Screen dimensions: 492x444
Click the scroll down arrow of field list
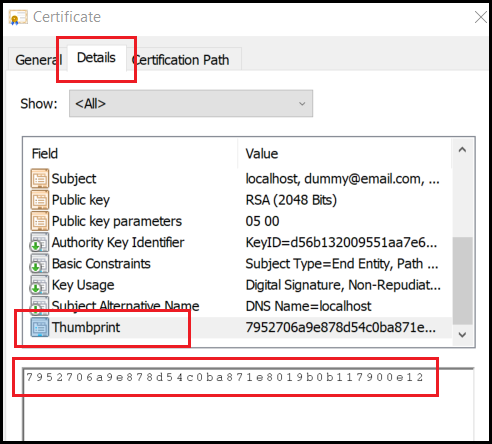coord(462,334)
